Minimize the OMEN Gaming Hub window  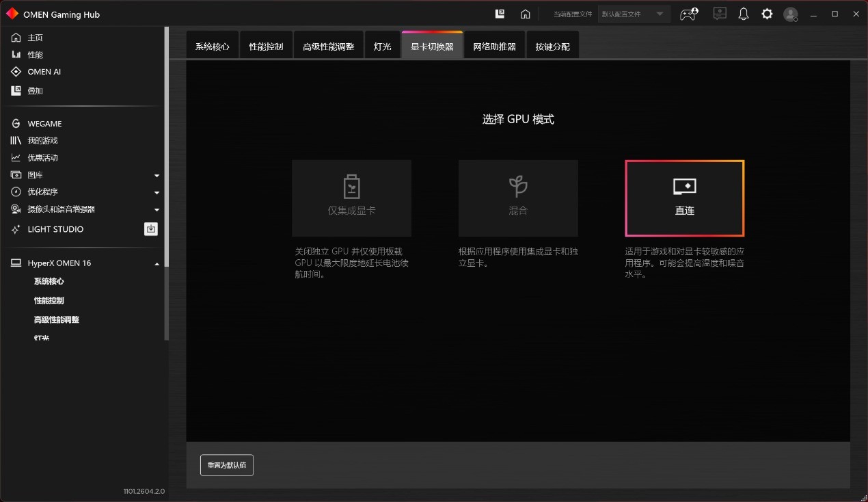[x=813, y=14]
